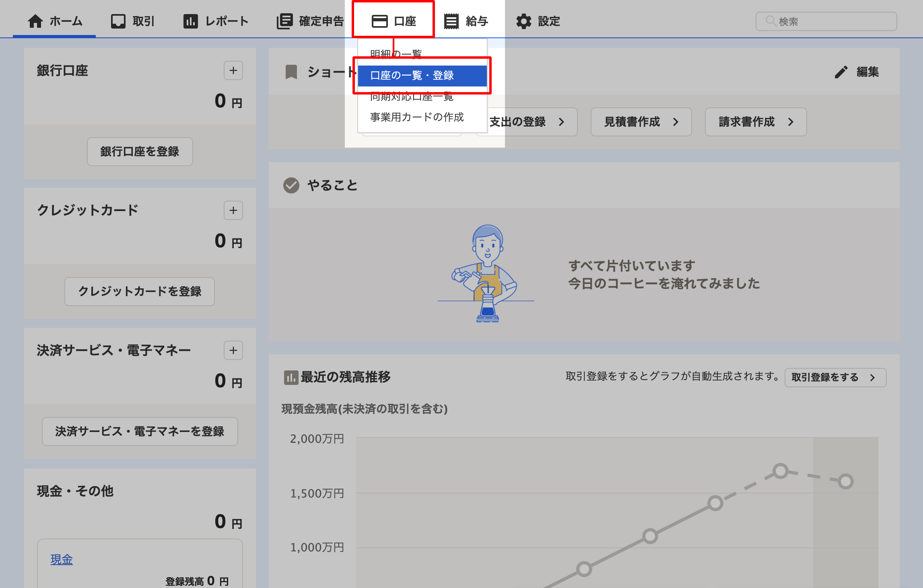Screen dimensions: 923x588
Task: Click the やること checkmark circle icon
Action: pos(291,185)
